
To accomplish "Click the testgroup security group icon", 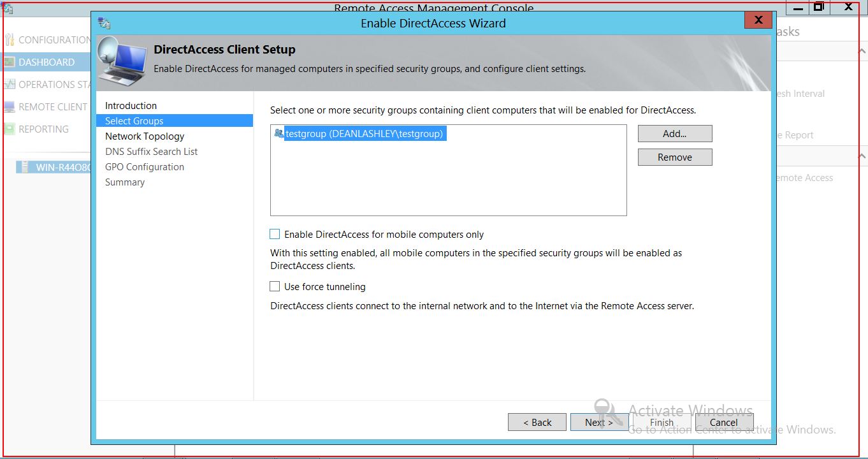I will click(x=278, y=134).
